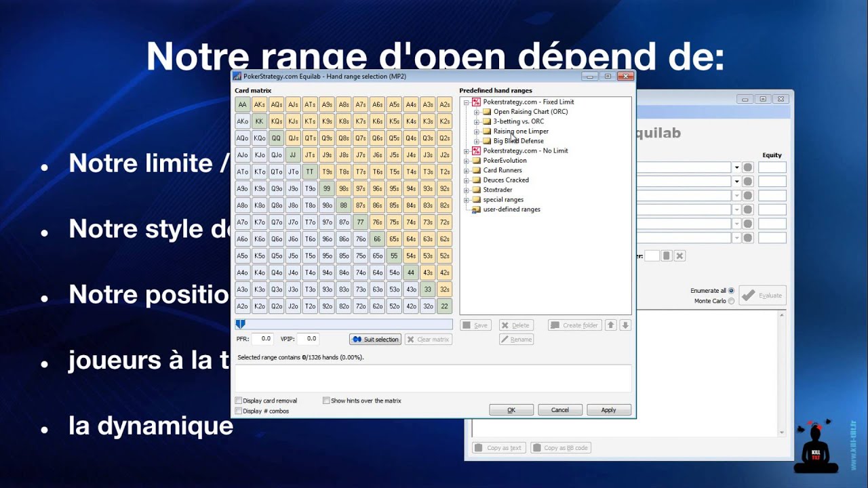Viewport: 868px width, 488px height.
Task: Click the Apply button
Action: pyautogui.click(x=609, y=410)
